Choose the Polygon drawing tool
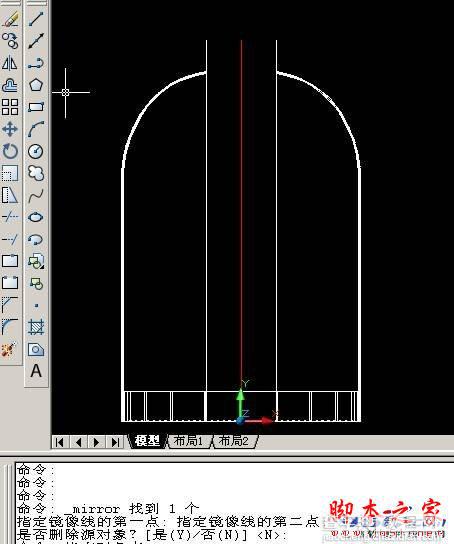This screenshot has width=454, height=544. (x=36, y=85)
